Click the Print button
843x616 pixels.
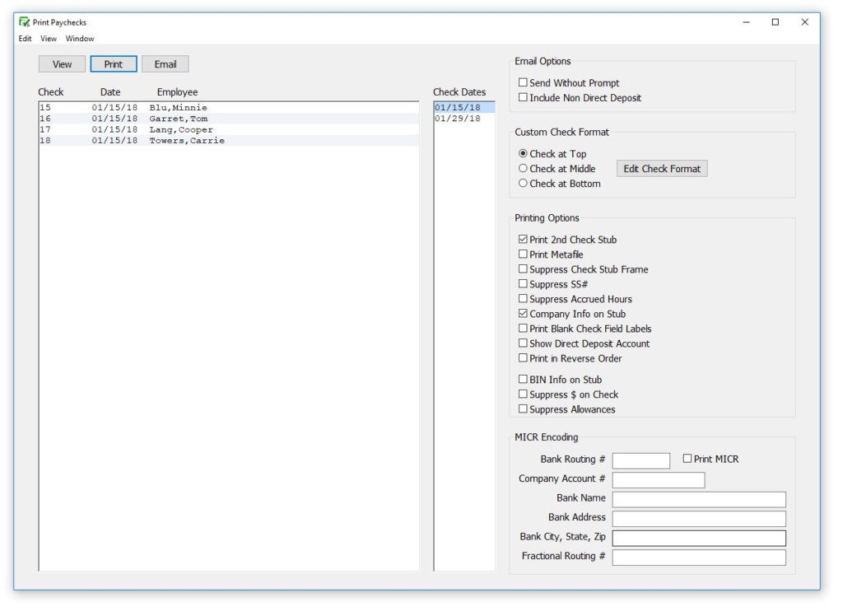[x=113, y=63]
